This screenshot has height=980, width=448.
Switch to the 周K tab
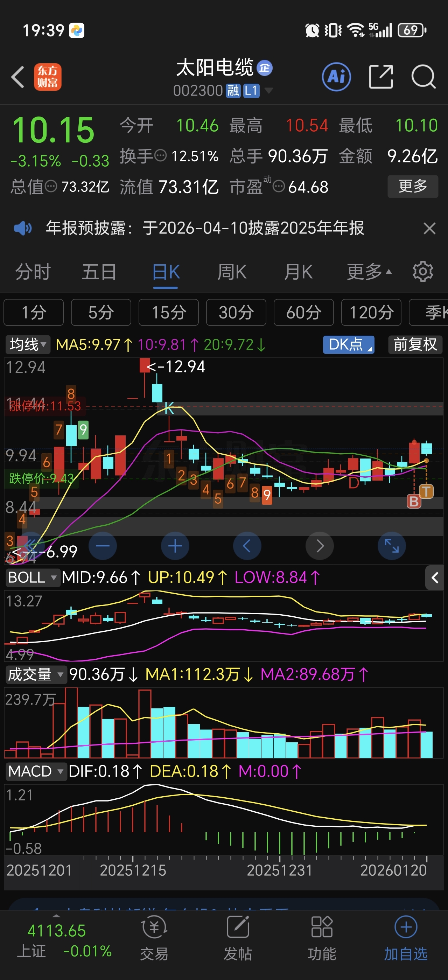[x=232, y=272]
